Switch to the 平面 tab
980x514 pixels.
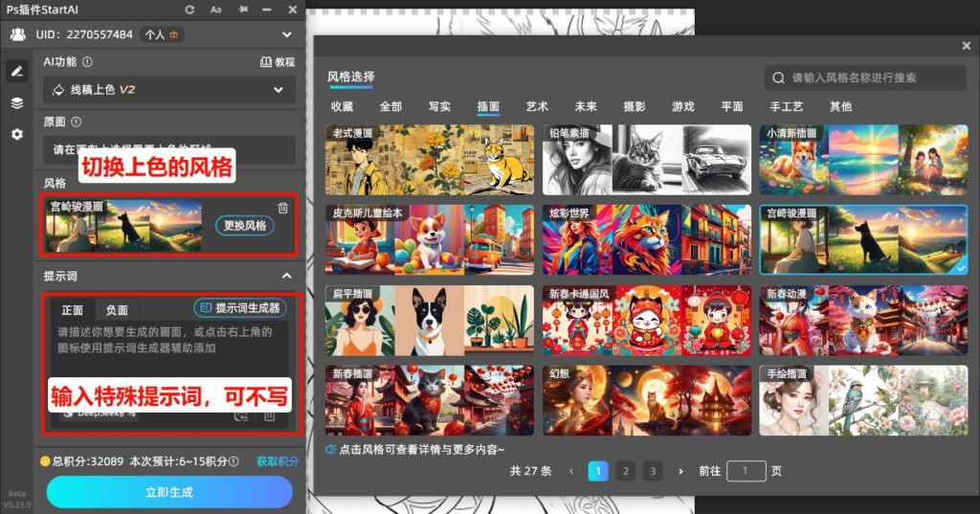coord(732,106)
